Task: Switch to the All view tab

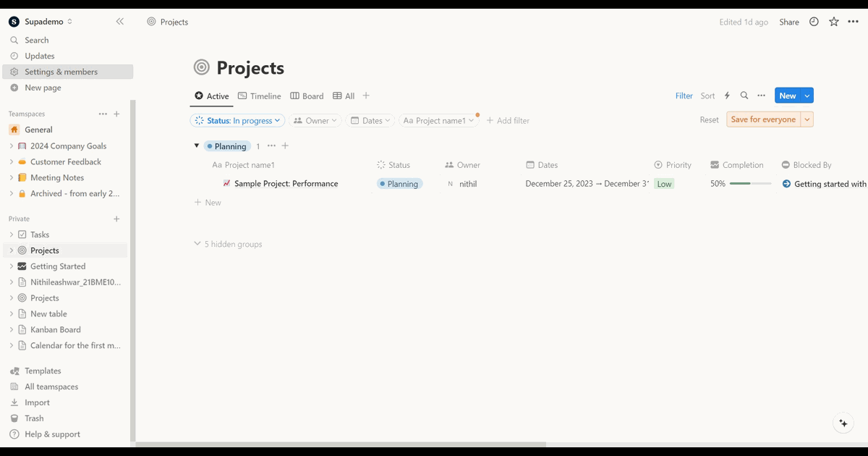Action: 344,96
